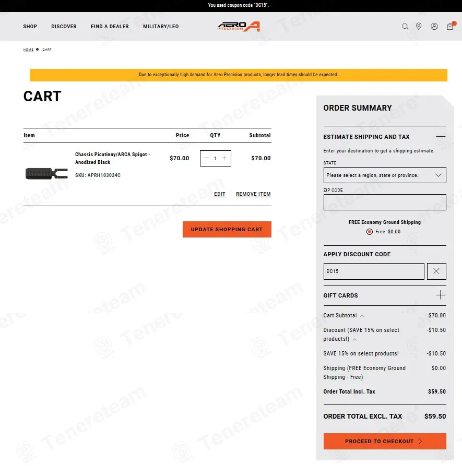
Task: Open the SHOP menu
Action: click(30, 27)
